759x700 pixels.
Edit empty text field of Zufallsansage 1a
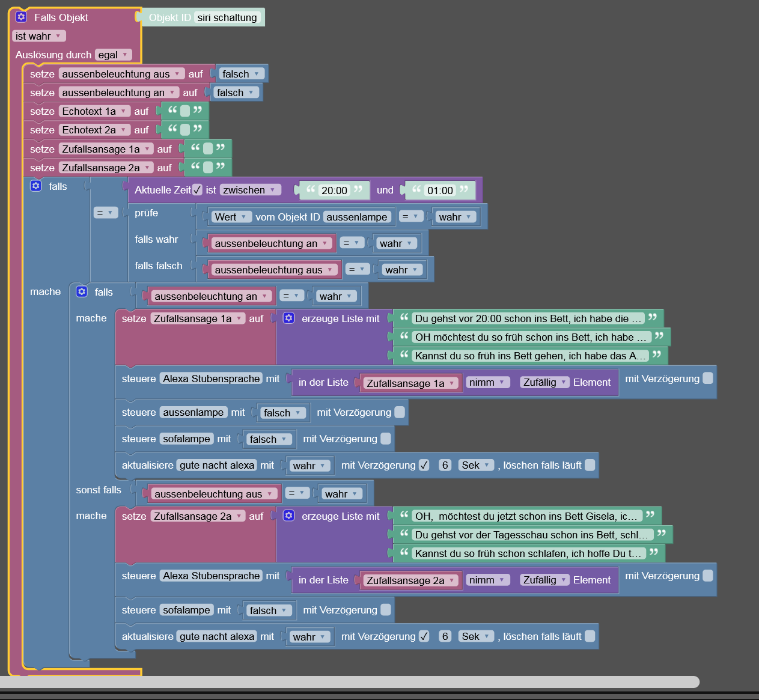coord(208,148)
